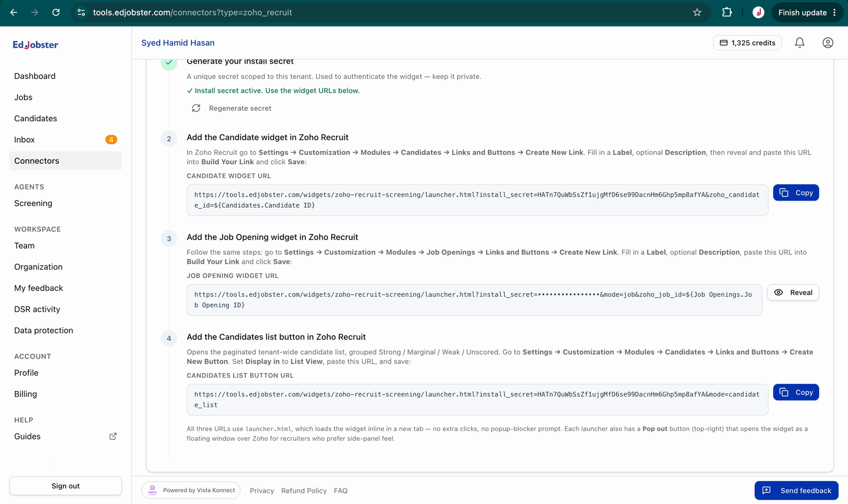
Task: Select Connectors in the sidebar
Action: (x=66, y=161)
